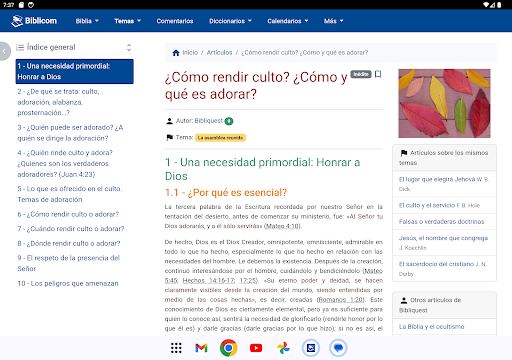Open author Bibliquest's page
Image resolution: width=512 pixels, height=360 pixels.
pos(209,121)
